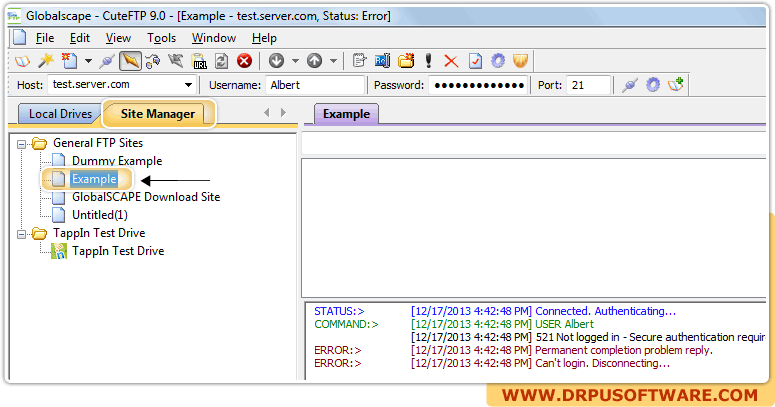Click the orange shield icon
This screenshot has height=407, width=775.
520,61
